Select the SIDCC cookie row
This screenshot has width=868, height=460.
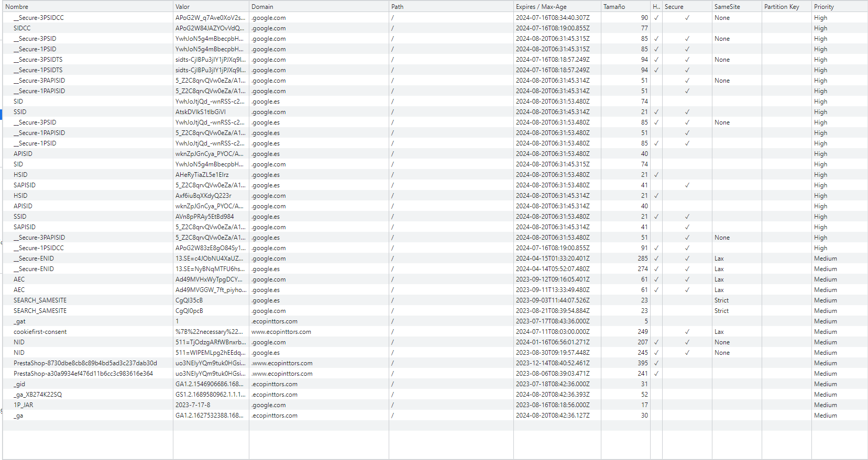coord(22,28)
